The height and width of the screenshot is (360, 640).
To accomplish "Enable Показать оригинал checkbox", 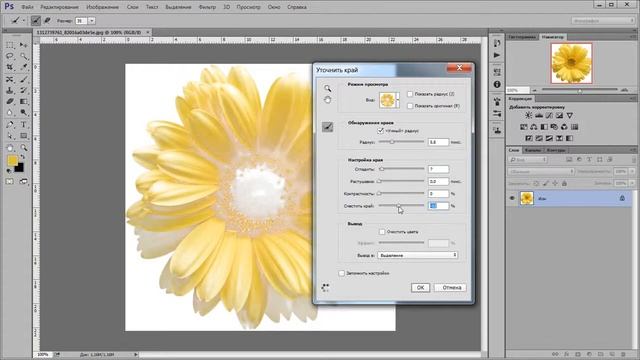I will point(410,106).
